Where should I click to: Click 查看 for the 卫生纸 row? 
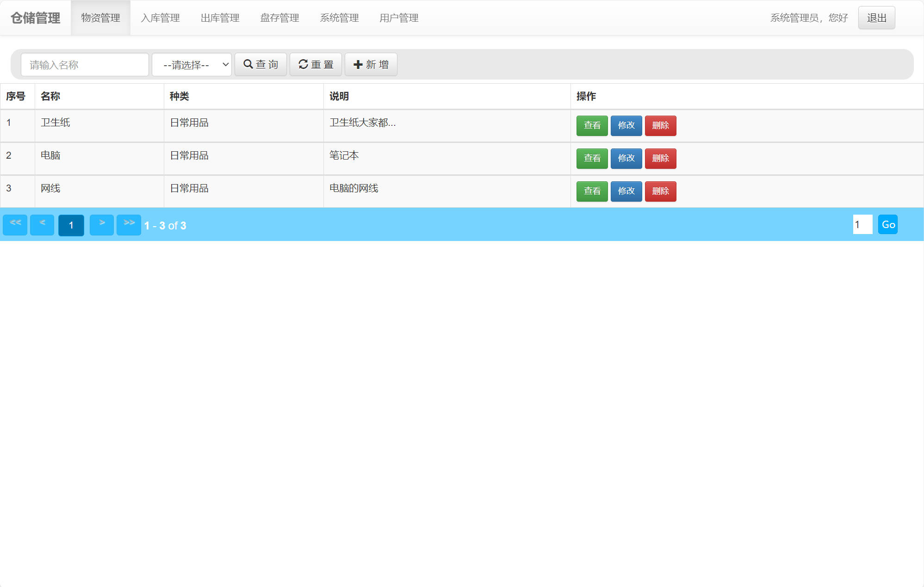592,125
